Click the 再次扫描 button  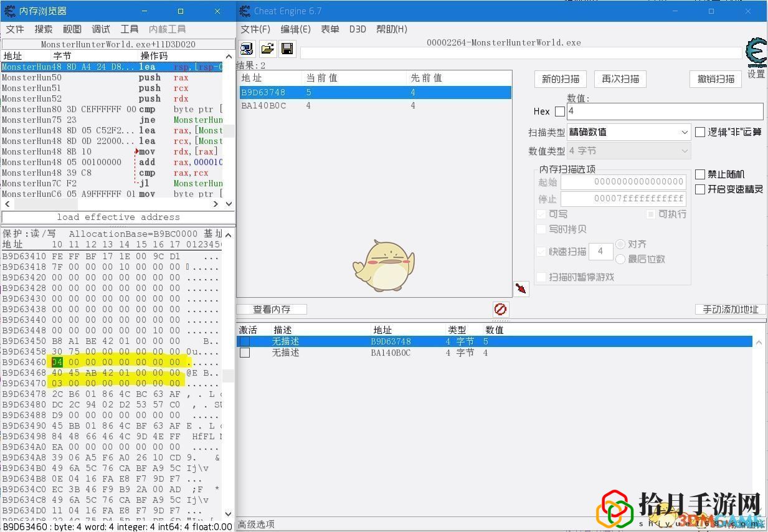pyautogui.click(x=620, y=79)
